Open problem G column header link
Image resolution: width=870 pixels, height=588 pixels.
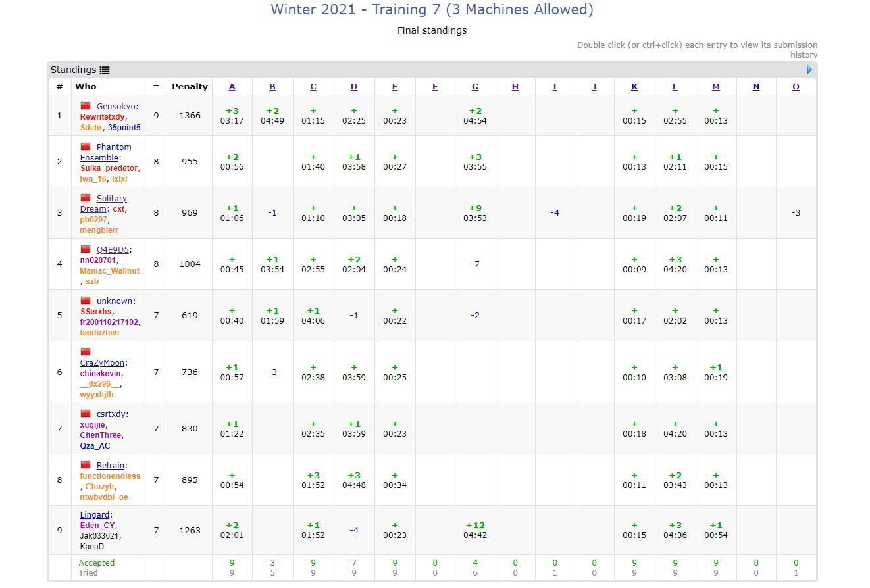[x=475, y=87]
